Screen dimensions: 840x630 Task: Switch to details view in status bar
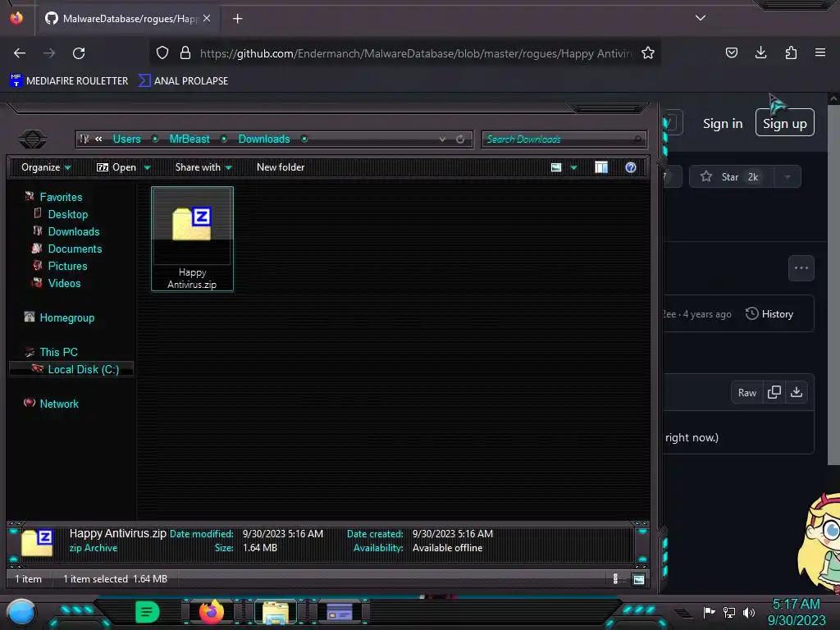[x=615, y=579]
